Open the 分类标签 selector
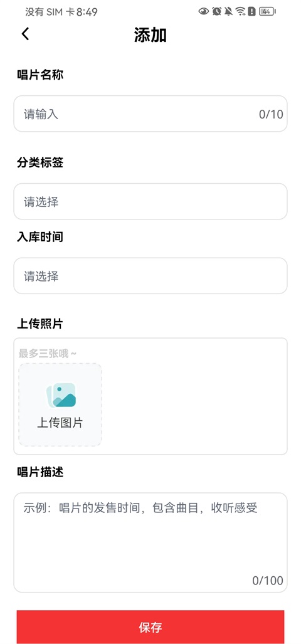 [x=150, y=201]
